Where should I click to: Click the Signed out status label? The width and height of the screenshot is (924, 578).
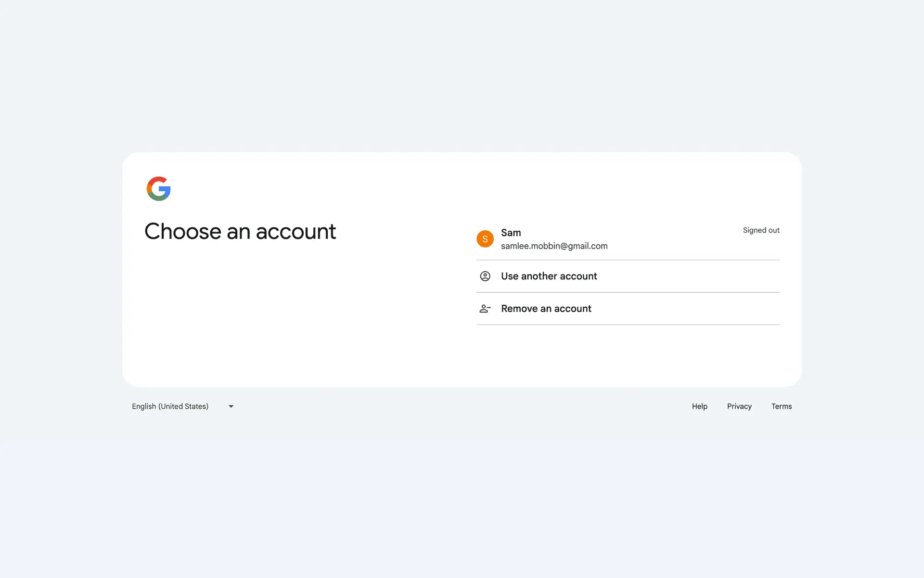coord(761,230)
